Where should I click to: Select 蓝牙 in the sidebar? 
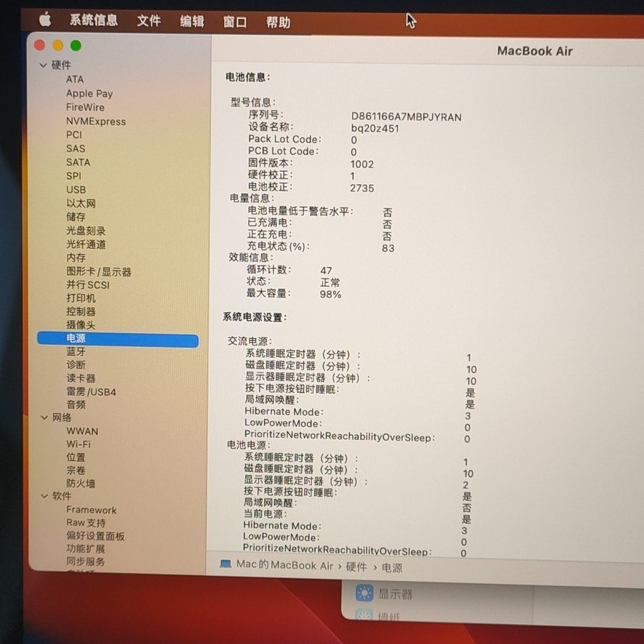(x=76, y=351)
